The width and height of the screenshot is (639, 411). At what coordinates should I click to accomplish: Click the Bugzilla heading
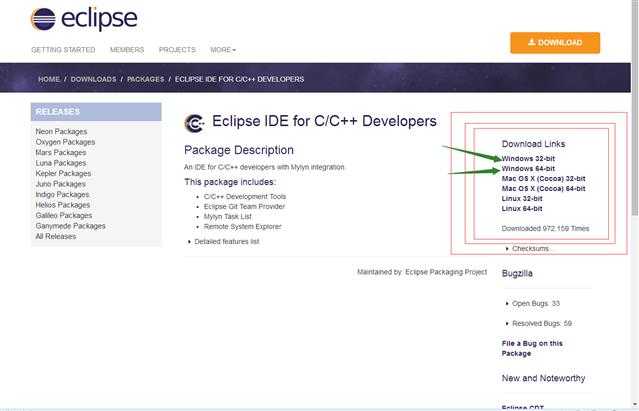[x=517, y=273]
